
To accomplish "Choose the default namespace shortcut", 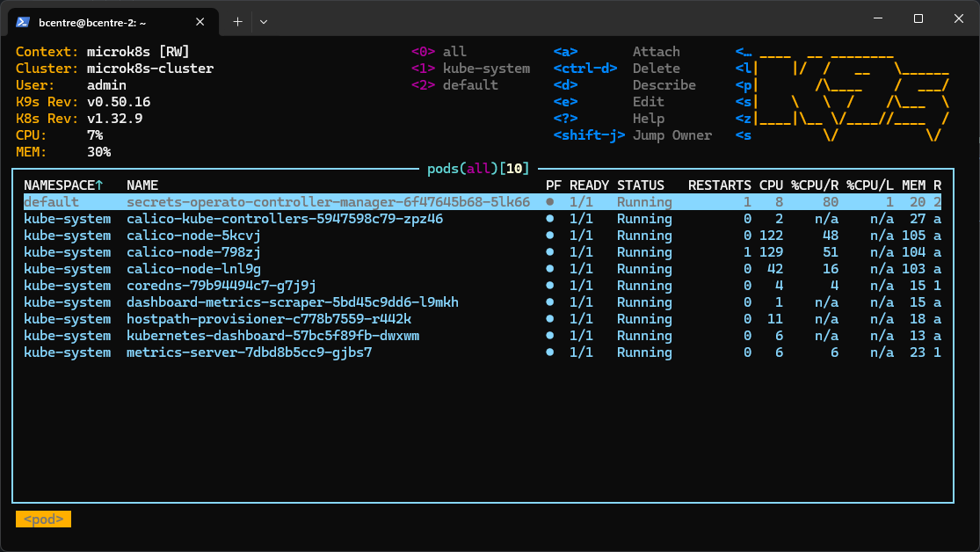I will coord(470,85).
